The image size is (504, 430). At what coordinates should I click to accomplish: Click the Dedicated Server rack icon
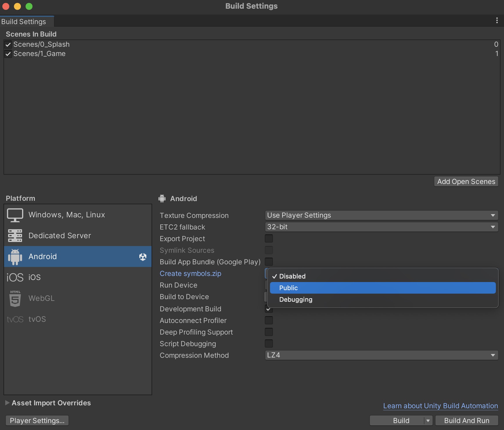click(15, 236)
